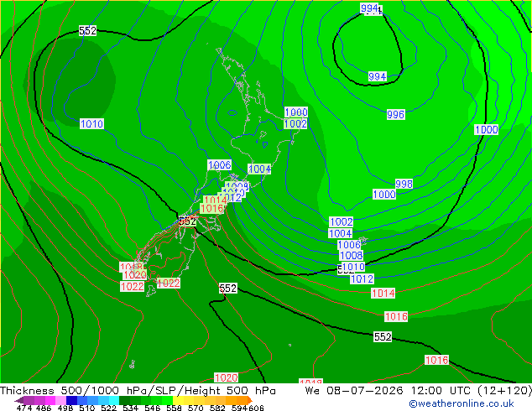Click the blue 1008 isobar label
The height and width of the screenshot is (411, 532).
click(351, 255)
